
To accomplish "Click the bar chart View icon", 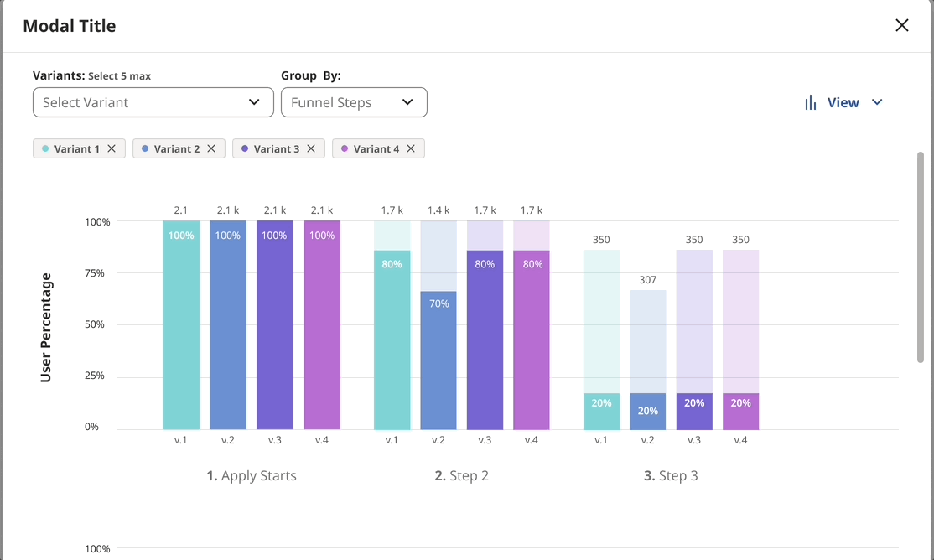I will 811,102.
